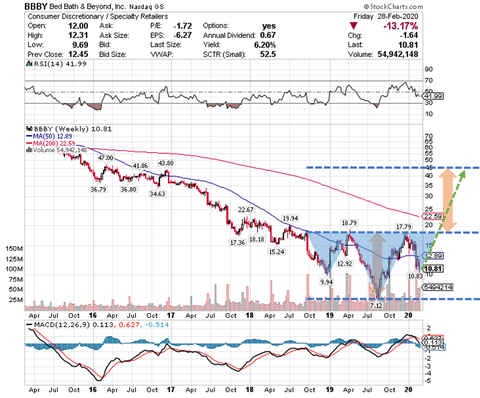Click the small RSI indicator icon
This screenshot has width=480, height=398.
tap(29, 64)
